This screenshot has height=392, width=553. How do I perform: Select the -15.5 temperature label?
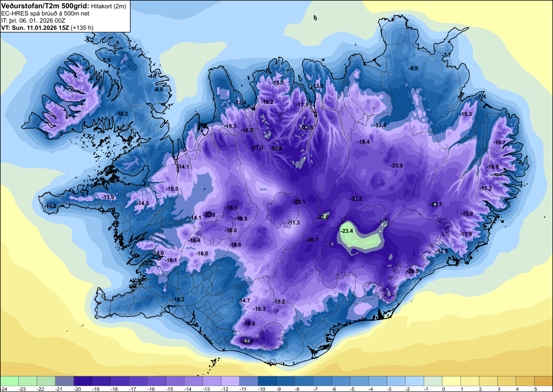pyautogui.click(x=173, y=189)
